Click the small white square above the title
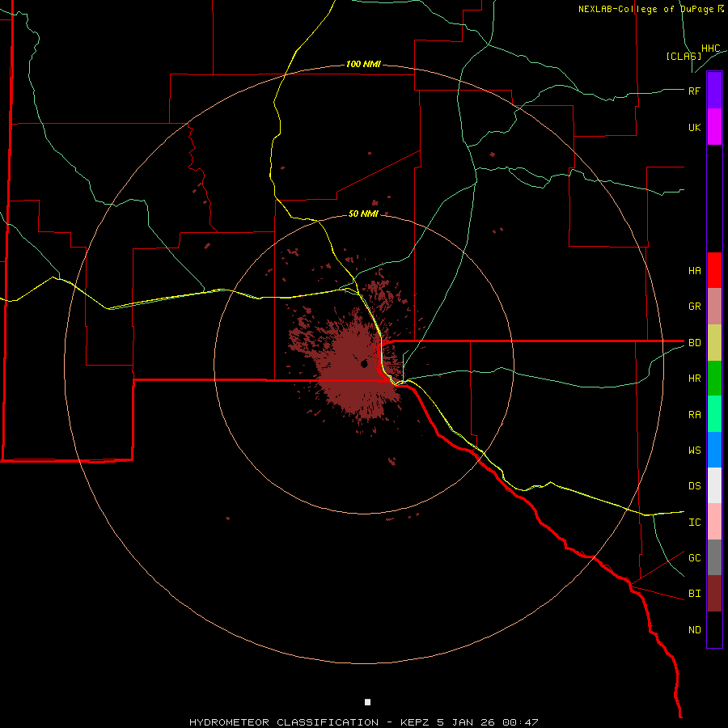The width and height of the screenshot is (728, 728). (367, 702)
